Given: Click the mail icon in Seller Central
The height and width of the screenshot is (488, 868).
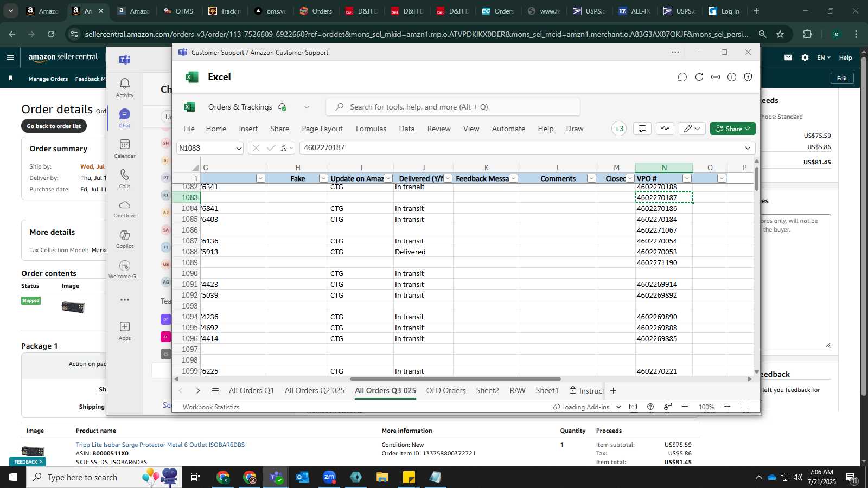Looking at the screenshot, I should pyautogui.click(x=788, y=57).
